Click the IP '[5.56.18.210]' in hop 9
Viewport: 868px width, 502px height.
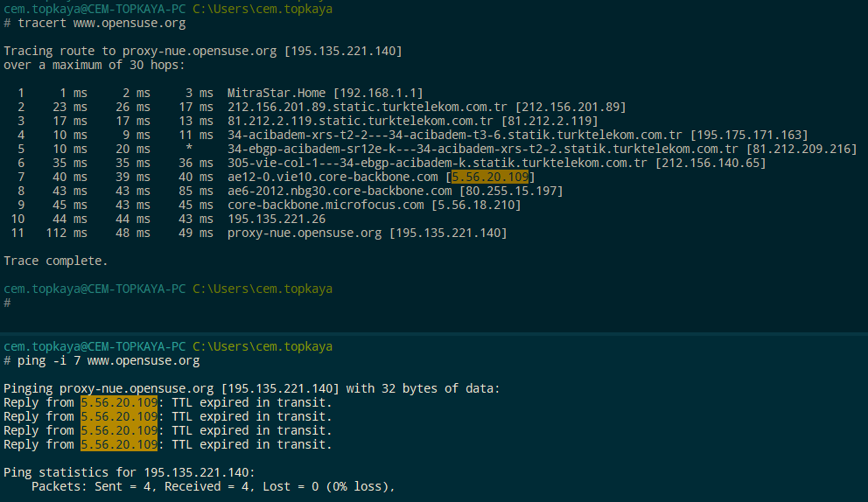click(x=476, y=205)
